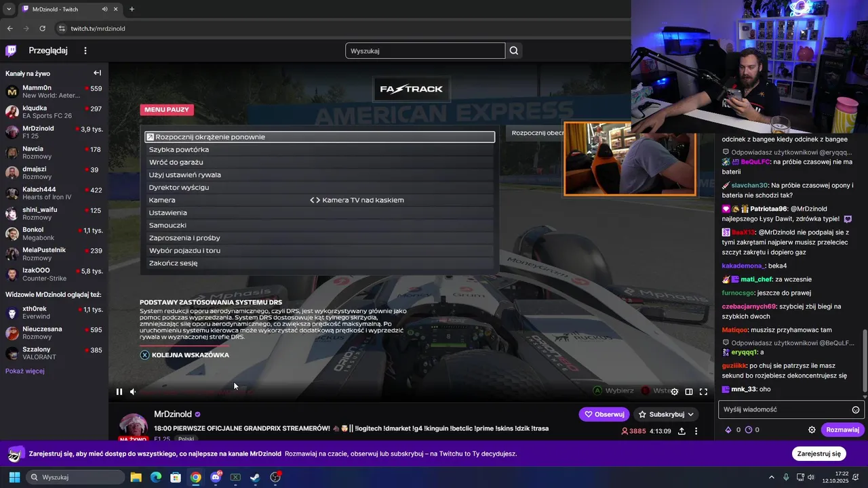Screen dimensions: 868x488
Task: Show hidden system tray icons
Action: click(x=771, y=477)
